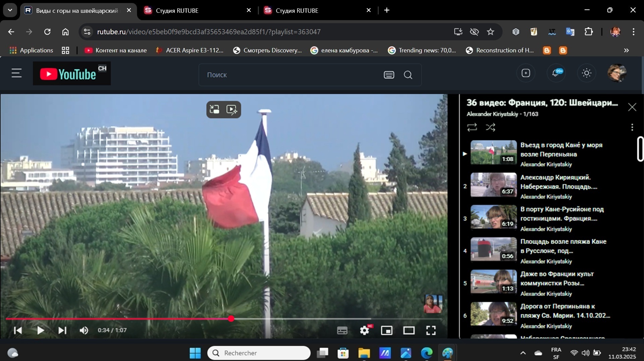The width and height of the screenshot is (644, 361).
Task: Toggle light/dark theme sun icon
Action: pos(586,73)
